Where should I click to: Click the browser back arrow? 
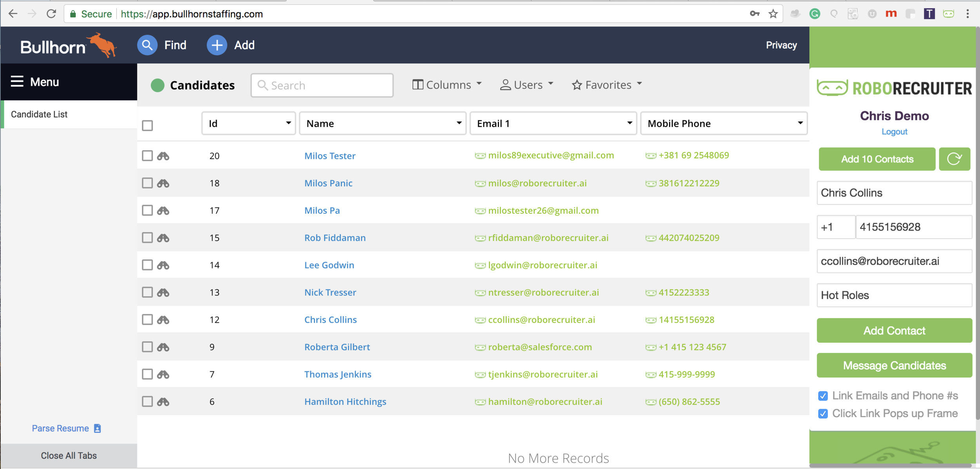coord(13,14)
